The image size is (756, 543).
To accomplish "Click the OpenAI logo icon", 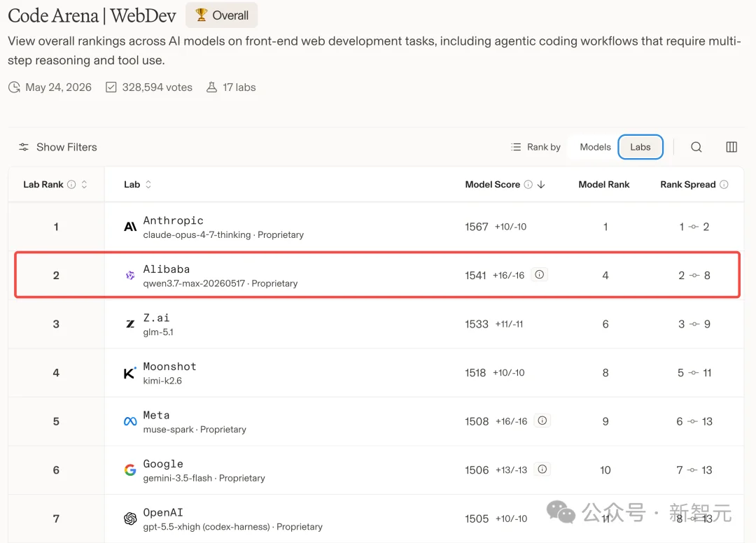I will point(130,519).
